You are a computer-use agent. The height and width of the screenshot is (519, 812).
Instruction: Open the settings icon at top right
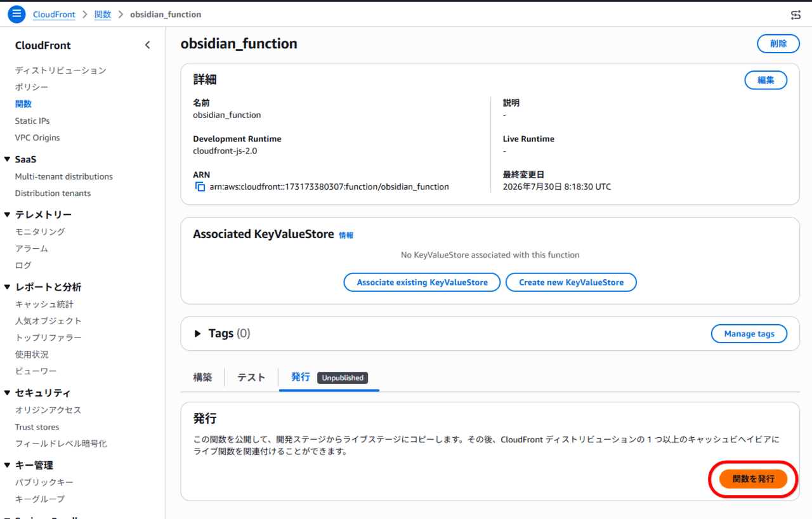tap(796, 14)
